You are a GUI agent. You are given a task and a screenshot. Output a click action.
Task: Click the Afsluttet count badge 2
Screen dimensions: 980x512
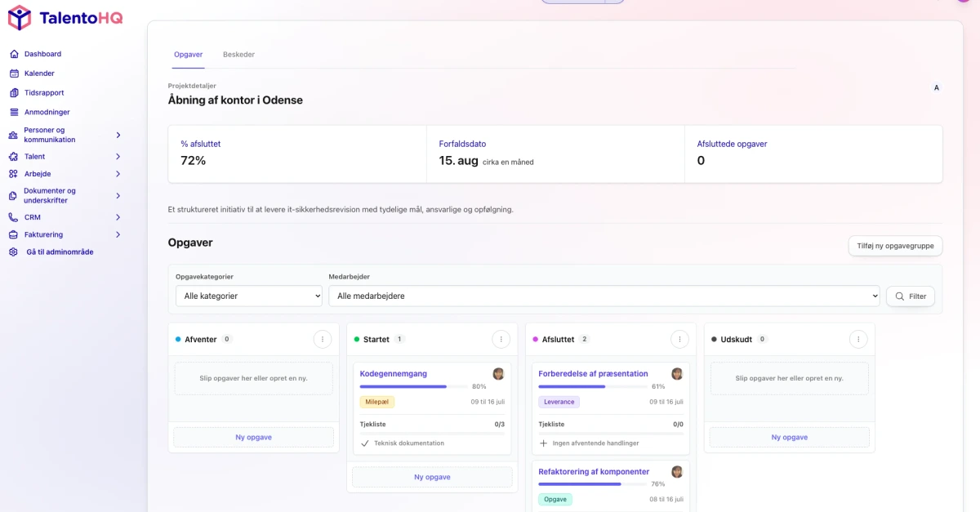click(x=585, y=339)
